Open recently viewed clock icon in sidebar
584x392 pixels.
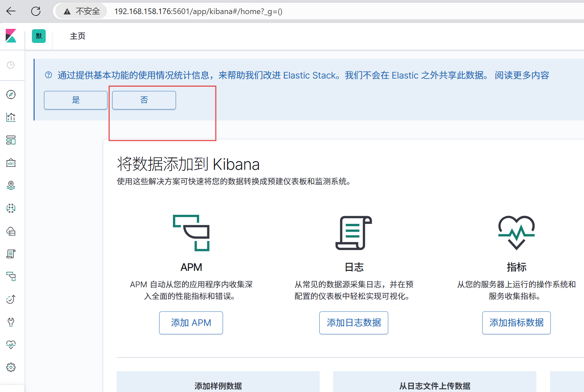(11, 65)
